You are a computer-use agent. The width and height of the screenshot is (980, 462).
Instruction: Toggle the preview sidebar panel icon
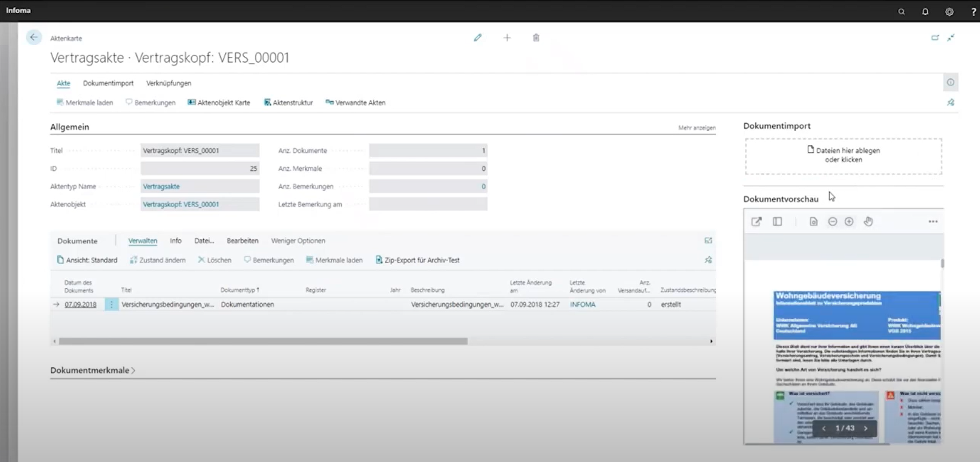tap(777, 222)
